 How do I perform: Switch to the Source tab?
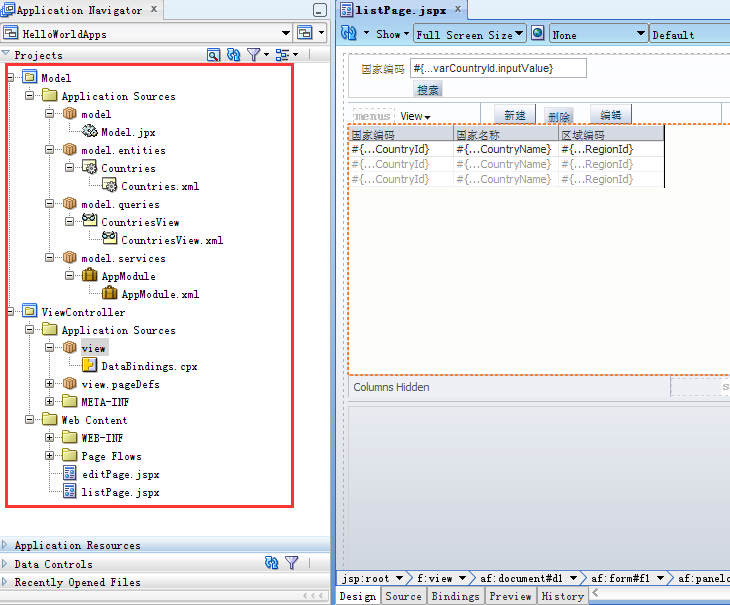[403, 596]
